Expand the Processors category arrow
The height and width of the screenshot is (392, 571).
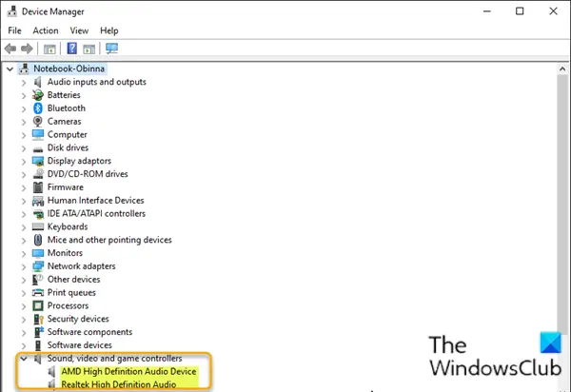pyautogui.click(x=24, y=306)
